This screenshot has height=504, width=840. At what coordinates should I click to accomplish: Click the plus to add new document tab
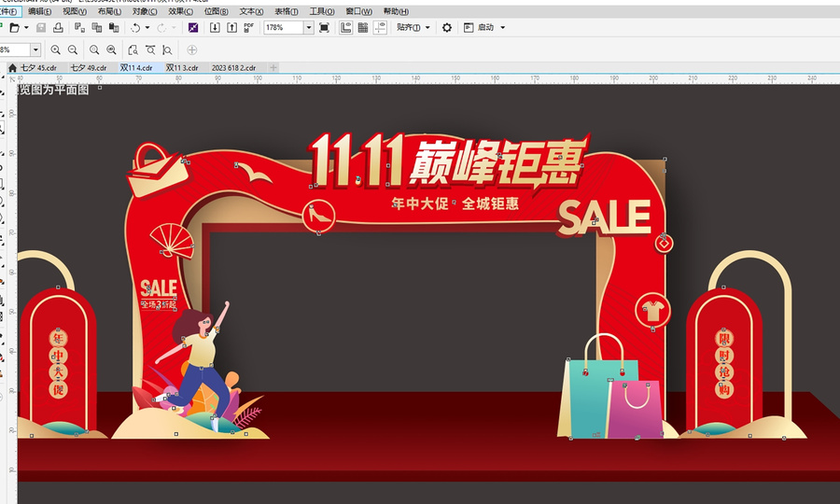coord(273,67)
